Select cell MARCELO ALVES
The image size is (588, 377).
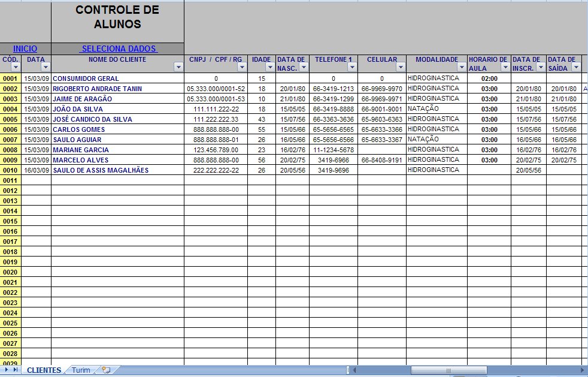(117, 159)
